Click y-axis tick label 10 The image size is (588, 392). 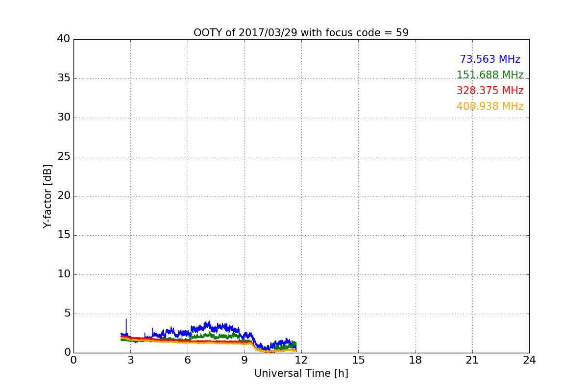[64, 274]
